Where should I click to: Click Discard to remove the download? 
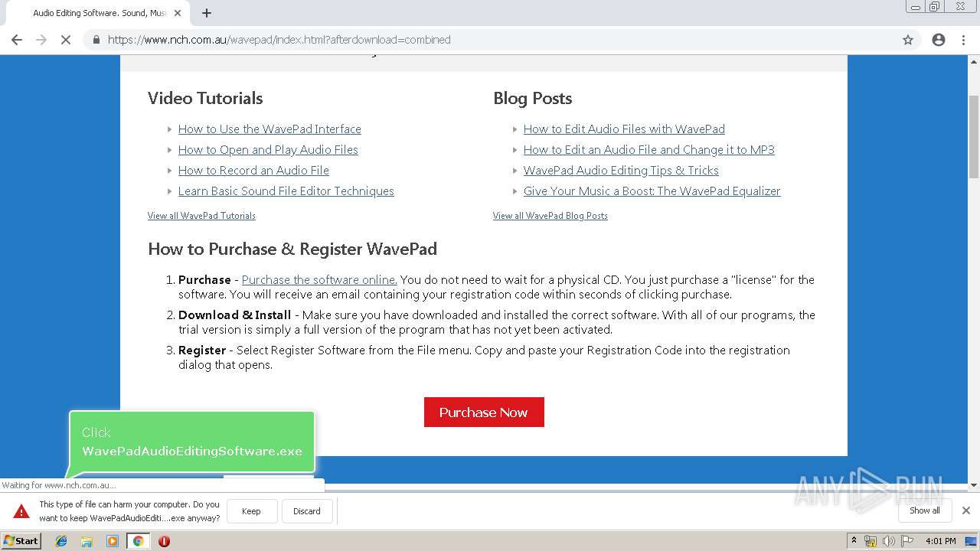307,511
